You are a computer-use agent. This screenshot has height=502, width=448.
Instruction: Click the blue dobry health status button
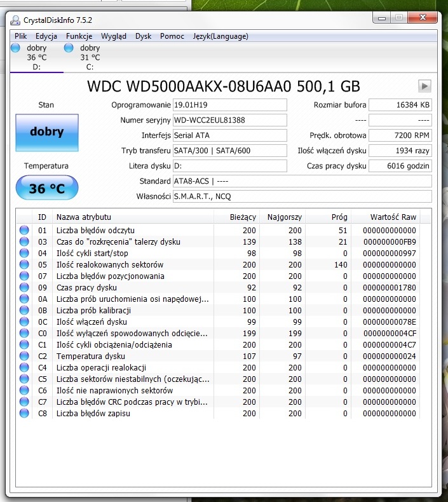point(47,133)
